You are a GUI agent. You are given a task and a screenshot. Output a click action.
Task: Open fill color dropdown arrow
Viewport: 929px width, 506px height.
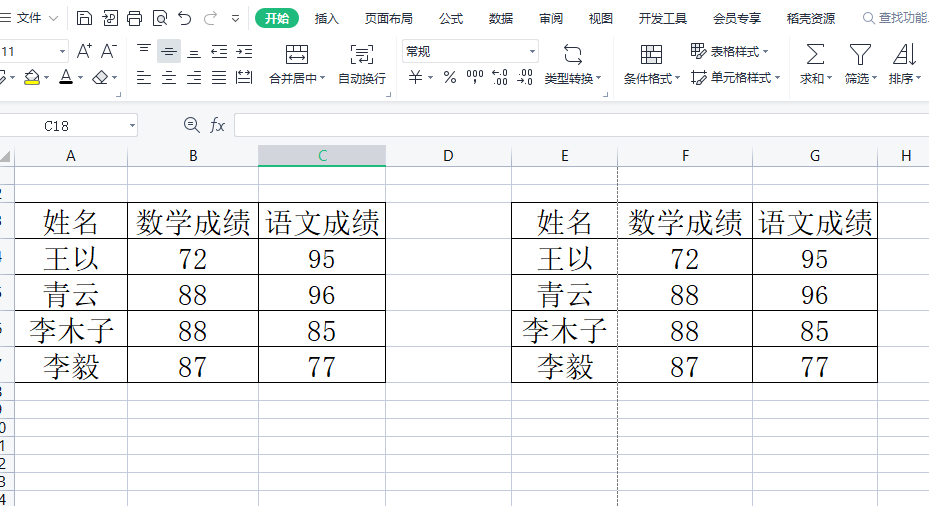(x=46, y=78)
